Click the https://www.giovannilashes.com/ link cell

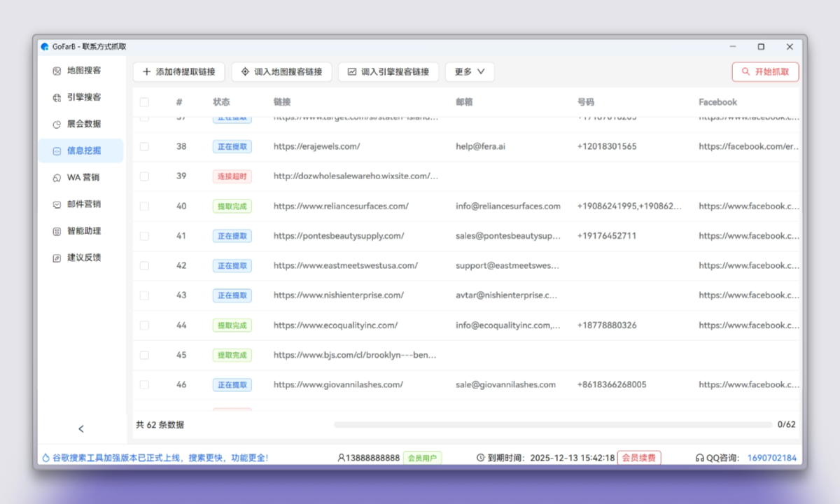[x=338, y=385]
